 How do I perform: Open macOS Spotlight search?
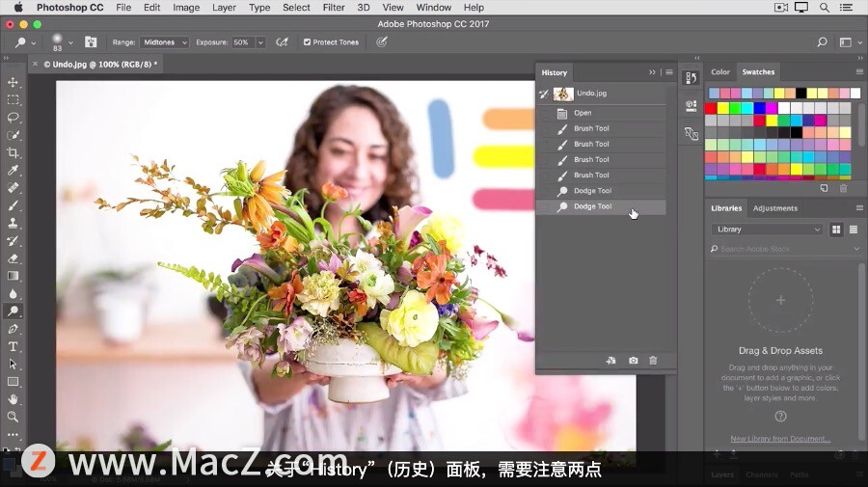click(x=825, y=7)
